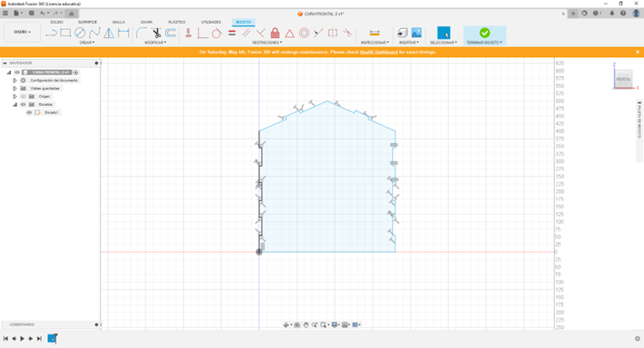The height and width of the screenshot is (348, 644).
Task: Activate CARA FRONTAL component radio button
Action: coord(76,72)
